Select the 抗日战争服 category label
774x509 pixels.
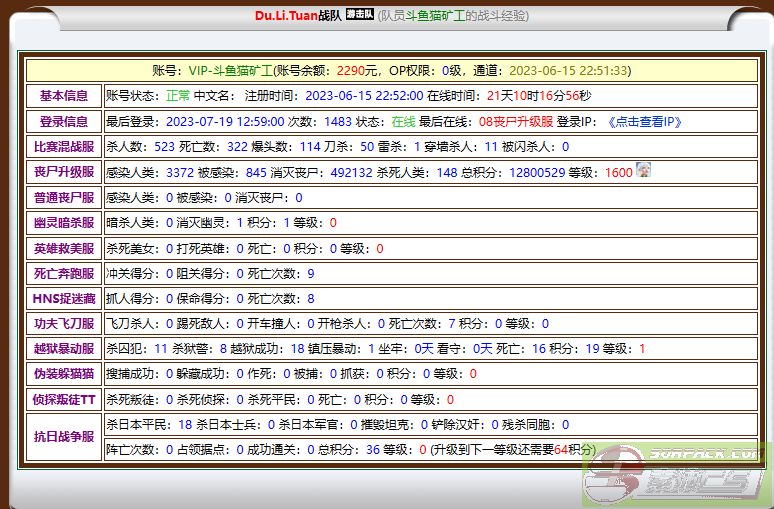[x=64, y=436]
